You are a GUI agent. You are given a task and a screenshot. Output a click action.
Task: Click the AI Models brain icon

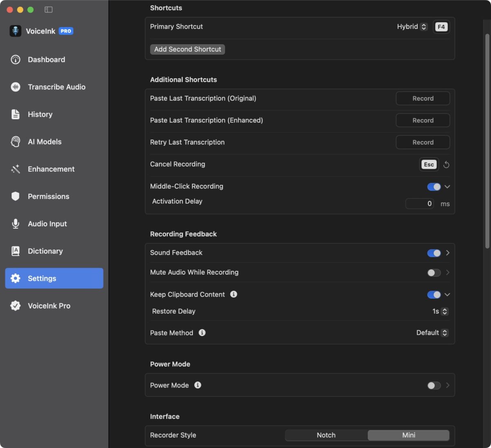click(16, 142)
